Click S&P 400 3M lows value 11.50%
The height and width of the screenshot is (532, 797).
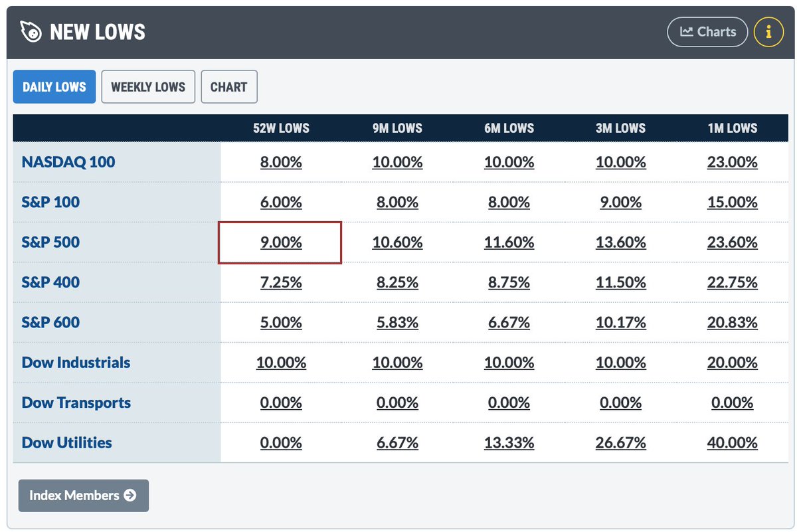coord(620,282)
